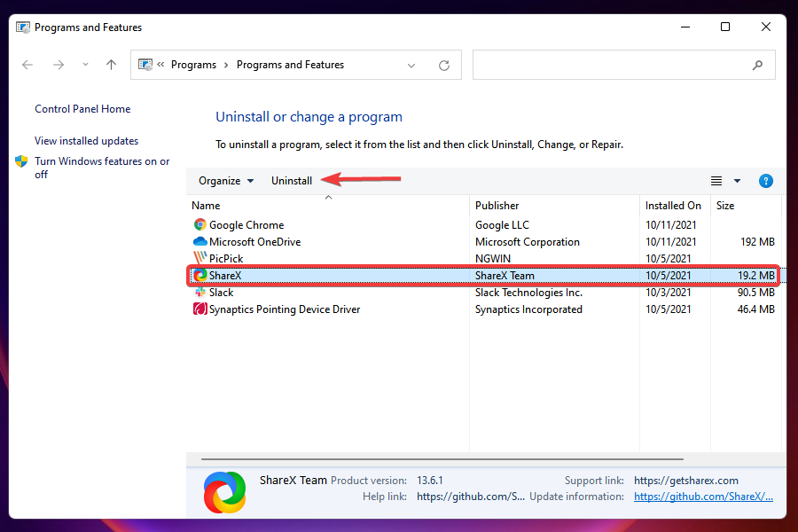Screen dimensions: 798x532
Task: Maximize the Programs and Features window
Action: pyautogui.click(x=725, y=27)
